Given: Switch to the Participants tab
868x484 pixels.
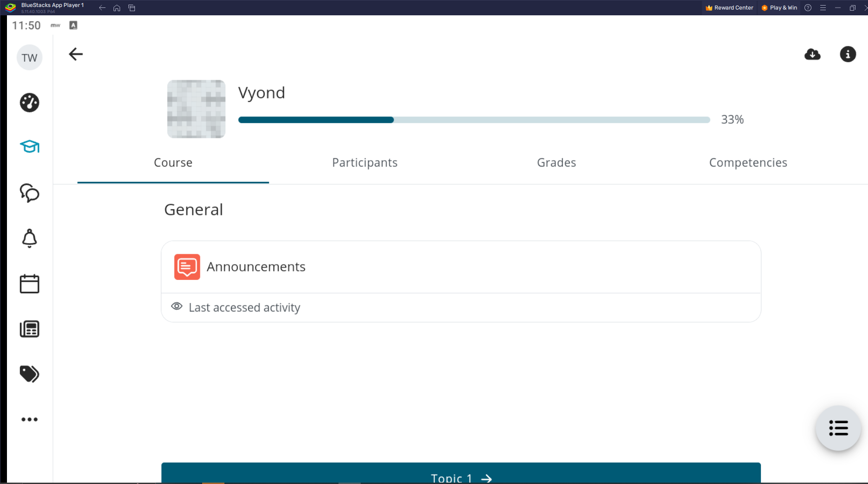Looking at the screenshot, I should coord(364,163).
